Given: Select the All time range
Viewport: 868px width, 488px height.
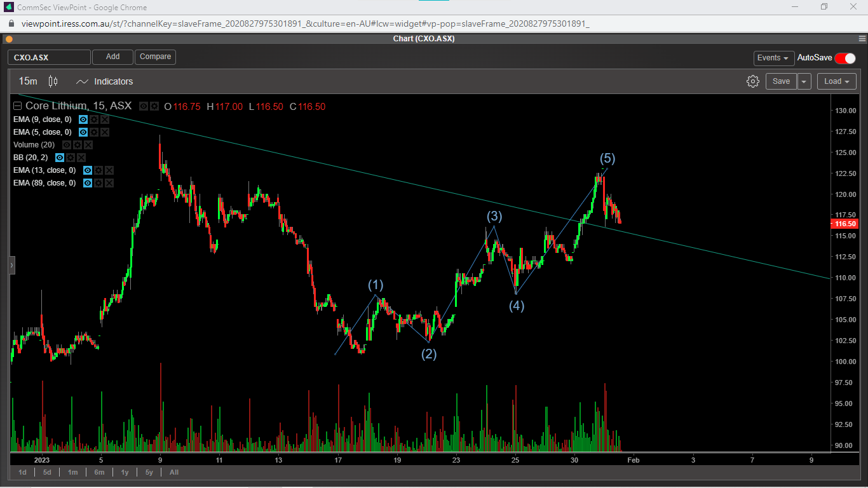Looking at the screenshot, I should (x=174, y=472).
